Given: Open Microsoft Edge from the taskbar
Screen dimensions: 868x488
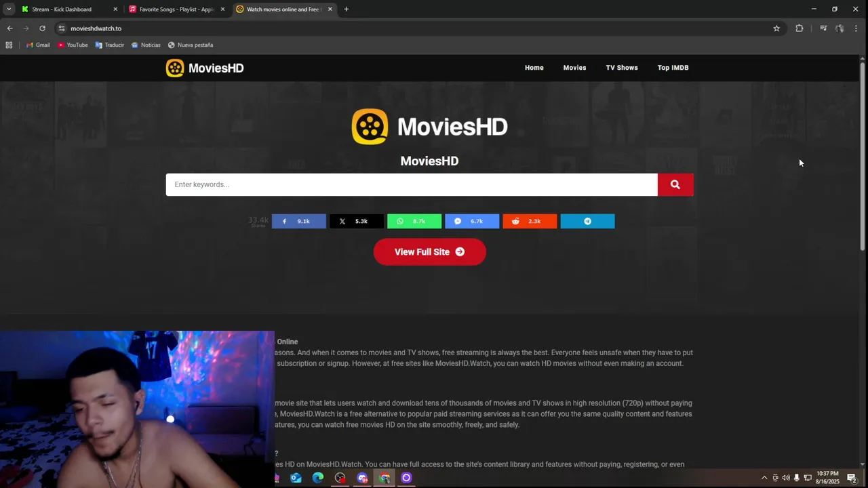Looking at the screenshot, I should click(318, 478).
